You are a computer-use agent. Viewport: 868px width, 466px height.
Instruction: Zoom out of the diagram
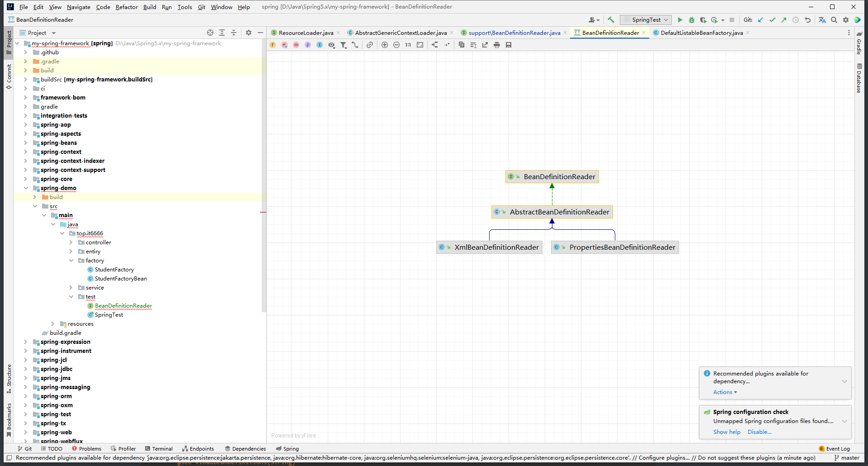396,45
